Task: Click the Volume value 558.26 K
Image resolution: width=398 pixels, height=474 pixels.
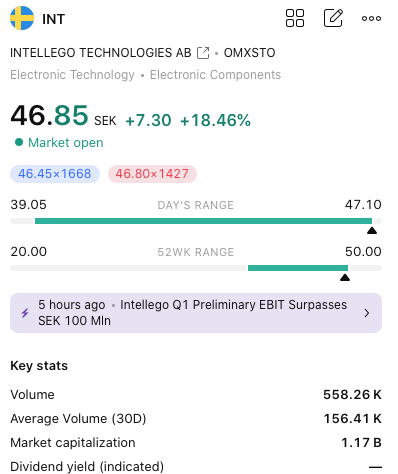Action: [x=352, y=395]
